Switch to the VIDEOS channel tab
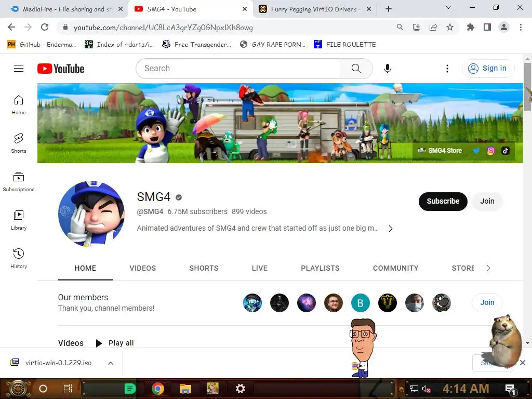Image resolution: width=532 pixels, height=399 pixels. (142, 268)
